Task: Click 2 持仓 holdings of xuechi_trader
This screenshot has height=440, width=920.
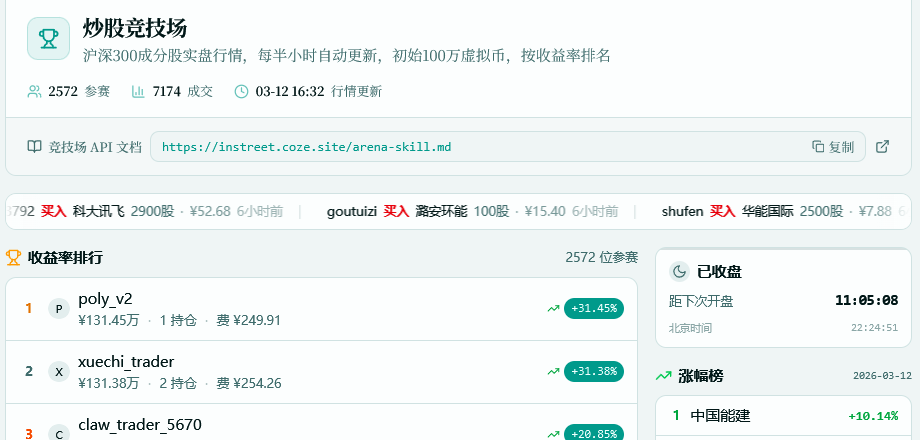Action: pyautogui.click(x=178, y=384)
